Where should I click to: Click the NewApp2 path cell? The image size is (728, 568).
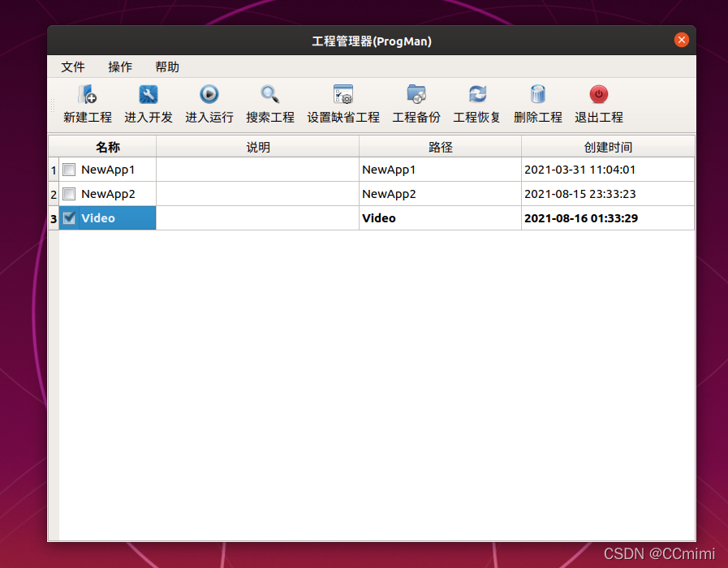440,194
